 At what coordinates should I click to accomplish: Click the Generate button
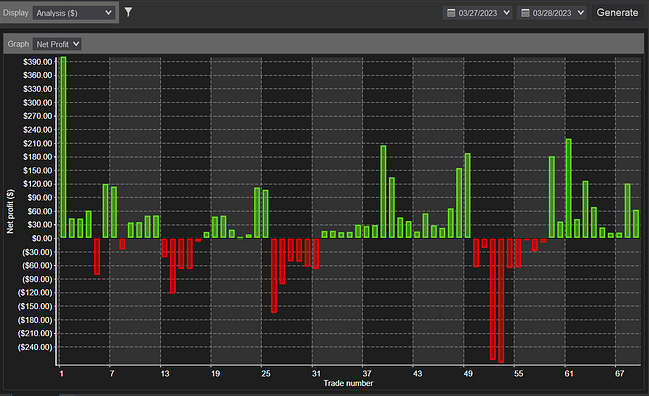pos(617,12)
